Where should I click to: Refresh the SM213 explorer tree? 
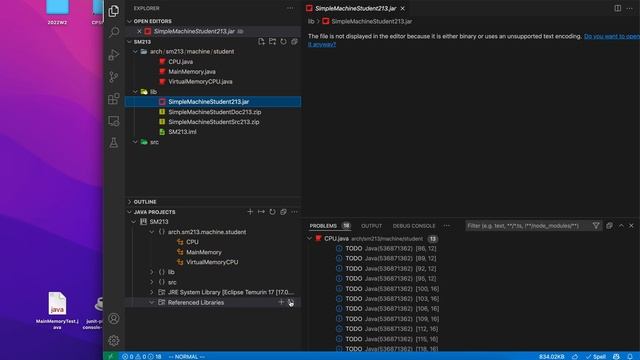[x=283, y=42]
